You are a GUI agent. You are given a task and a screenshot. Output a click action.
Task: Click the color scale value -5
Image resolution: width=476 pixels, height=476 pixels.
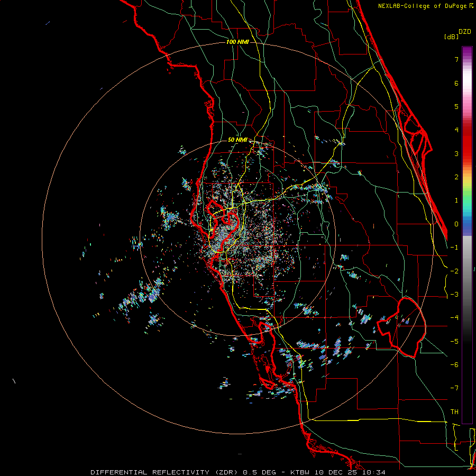(454, 342)
